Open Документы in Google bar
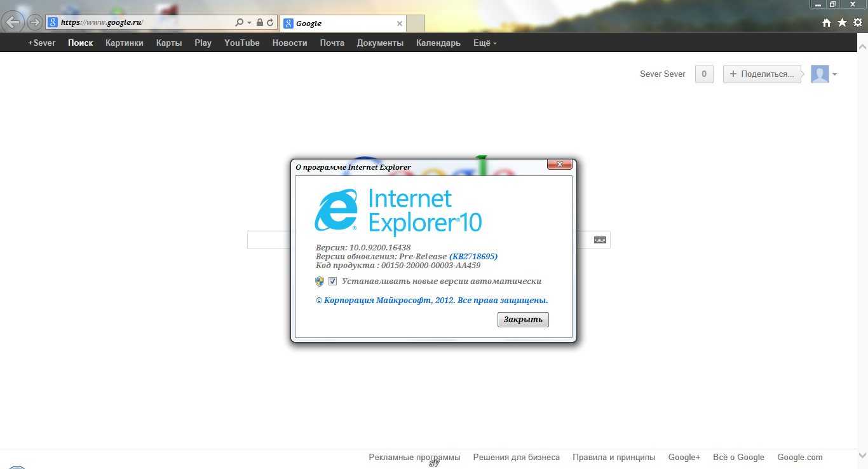Image resolution: width=868 pixels, height=469 pixels. (x=380, y=43)
